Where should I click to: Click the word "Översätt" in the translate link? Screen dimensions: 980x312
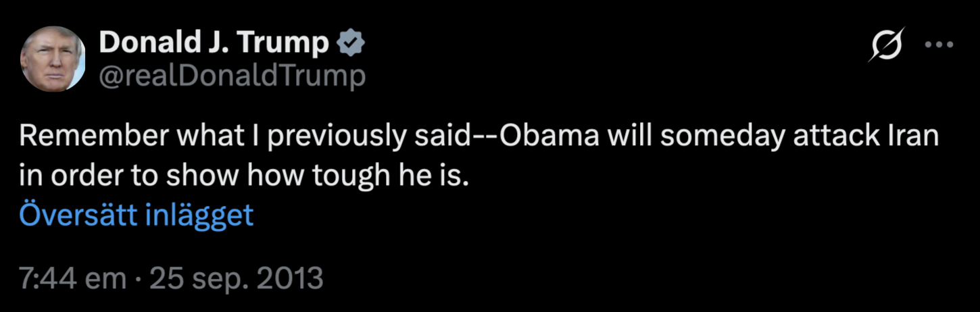click(x=76, y=215)
